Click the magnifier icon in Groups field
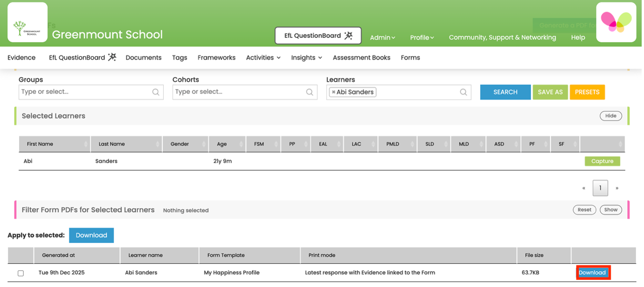The height and width of the screenshot is (287, 644). coord(155,92)
